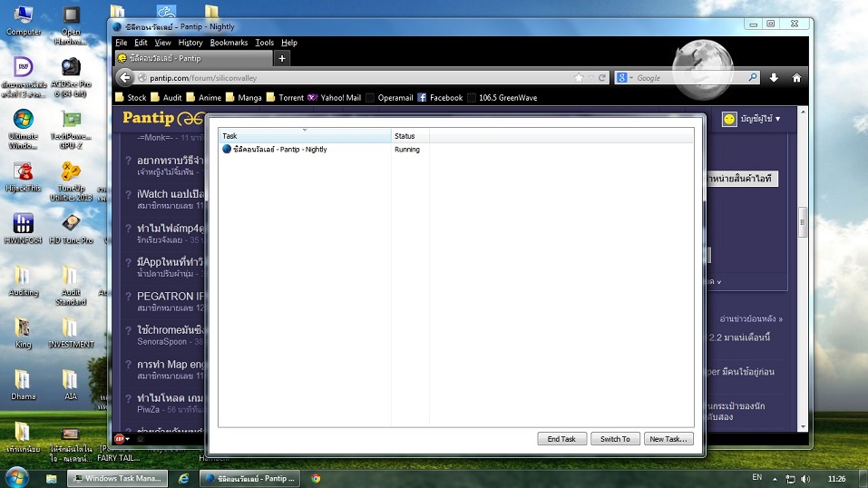Open the 106.5 GreenWave bookmark
The height and width of the screenshot is (488, 868).
(502, 97)
